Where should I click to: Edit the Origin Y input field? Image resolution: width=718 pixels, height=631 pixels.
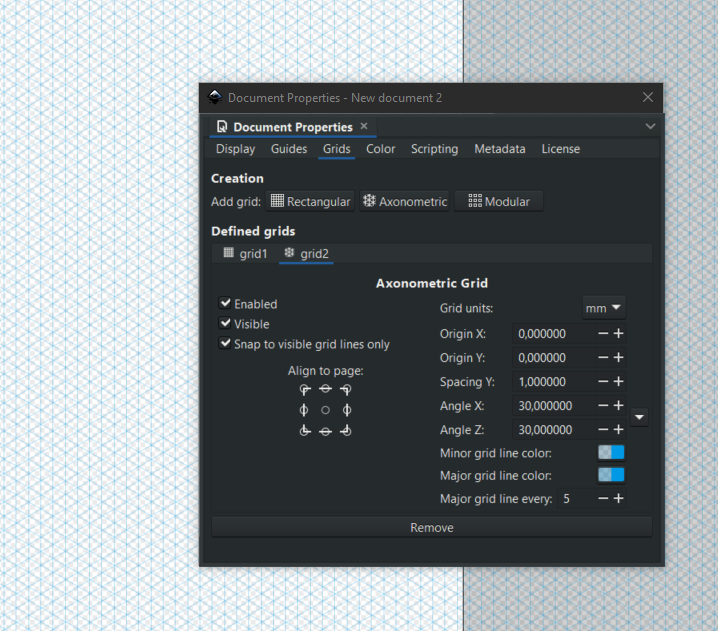(x=555, y=358)
